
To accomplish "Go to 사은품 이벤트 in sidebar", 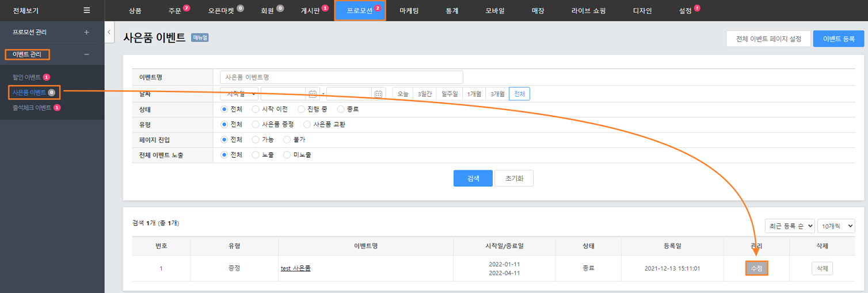I will [29, 92].
